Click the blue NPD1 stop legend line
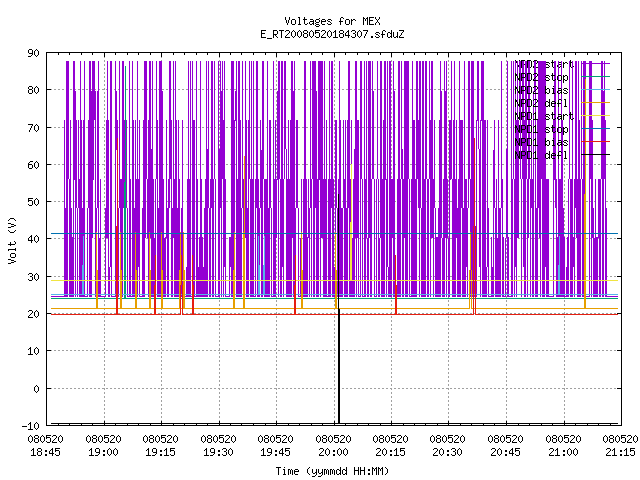 pos(596,129)
